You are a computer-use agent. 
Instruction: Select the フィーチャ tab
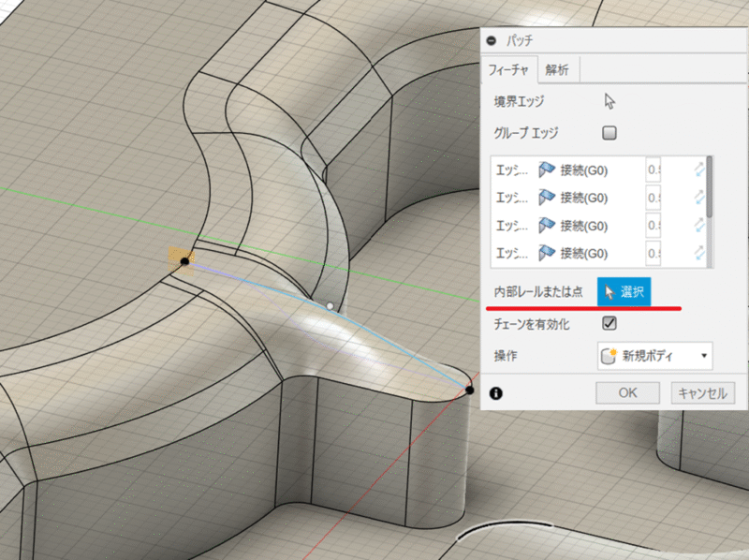coord(508,69)
